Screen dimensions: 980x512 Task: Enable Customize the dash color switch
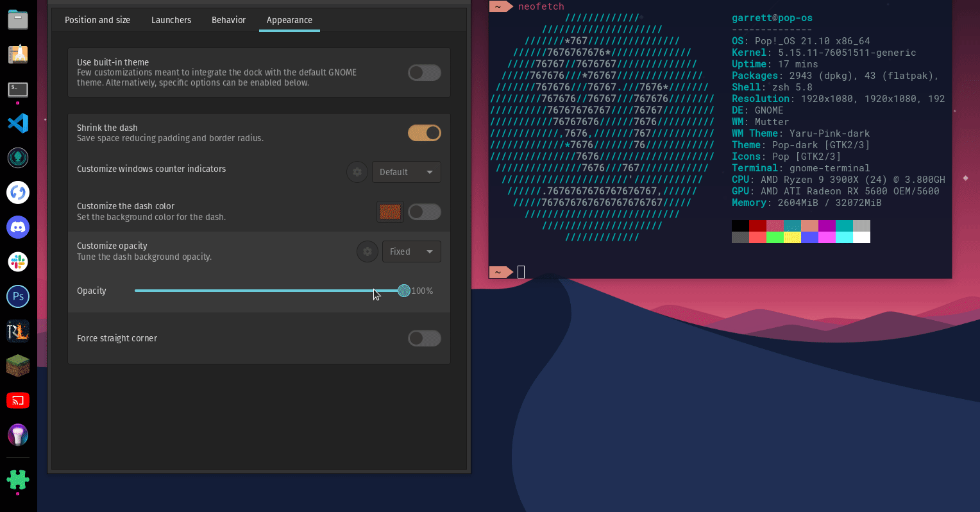click(x=425, y=212)
